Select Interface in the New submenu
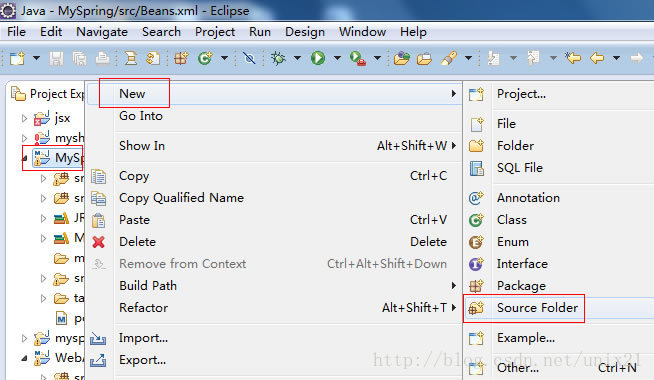654x380 pixels. click(x=559, y=264)
